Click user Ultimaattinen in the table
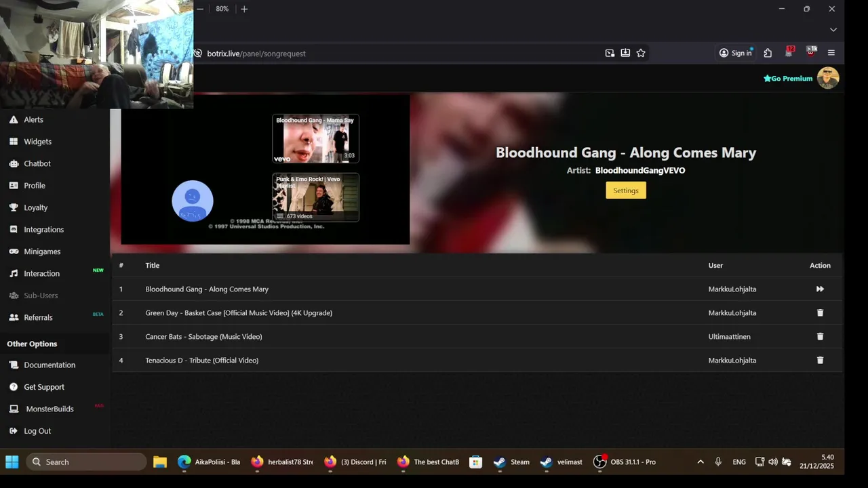868x488 pixels. (x=730, y=336)
